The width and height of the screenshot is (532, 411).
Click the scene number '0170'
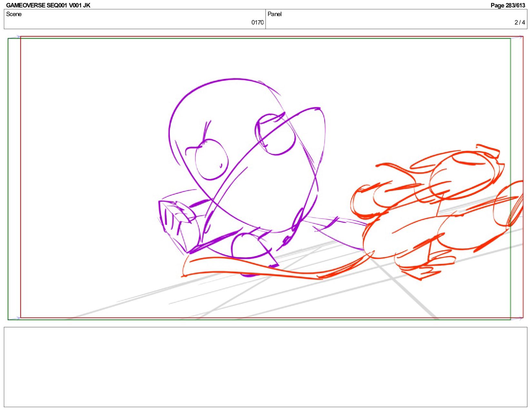[x=257, y=22]
